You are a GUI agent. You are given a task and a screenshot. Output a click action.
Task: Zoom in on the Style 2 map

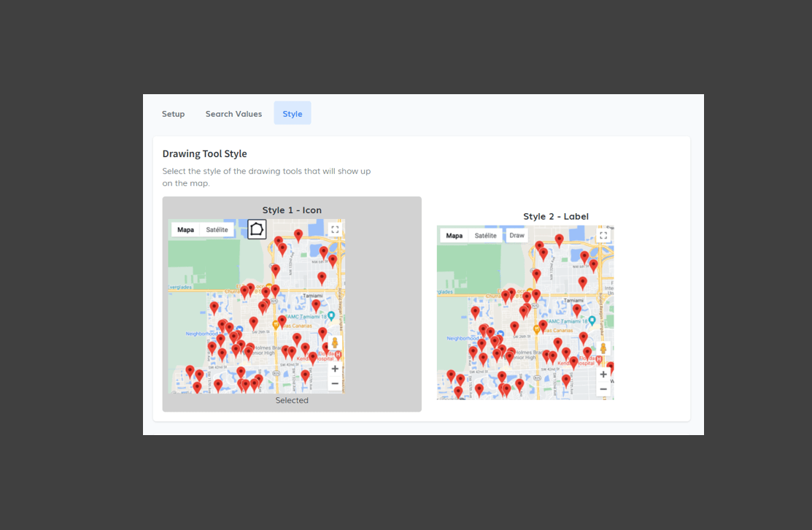[603, 375]
